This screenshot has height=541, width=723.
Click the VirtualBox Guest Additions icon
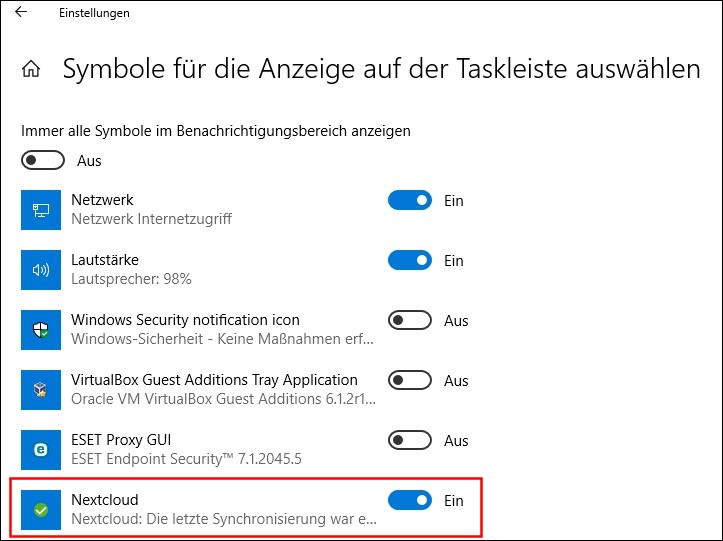41,389
